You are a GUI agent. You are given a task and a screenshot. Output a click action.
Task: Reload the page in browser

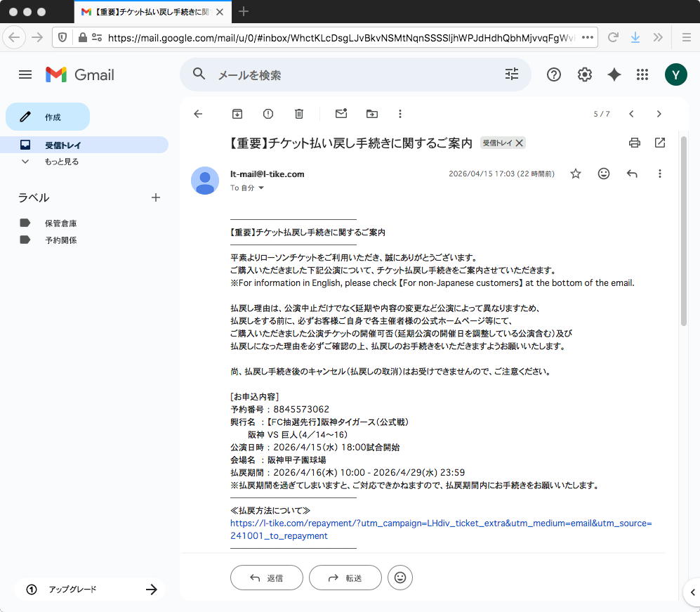click(x=613, y=37)
